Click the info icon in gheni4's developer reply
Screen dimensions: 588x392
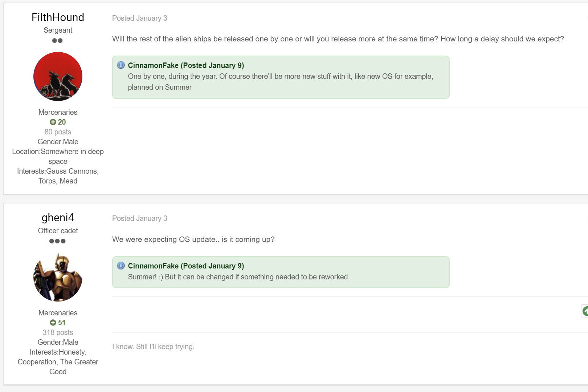pos(121,266)
